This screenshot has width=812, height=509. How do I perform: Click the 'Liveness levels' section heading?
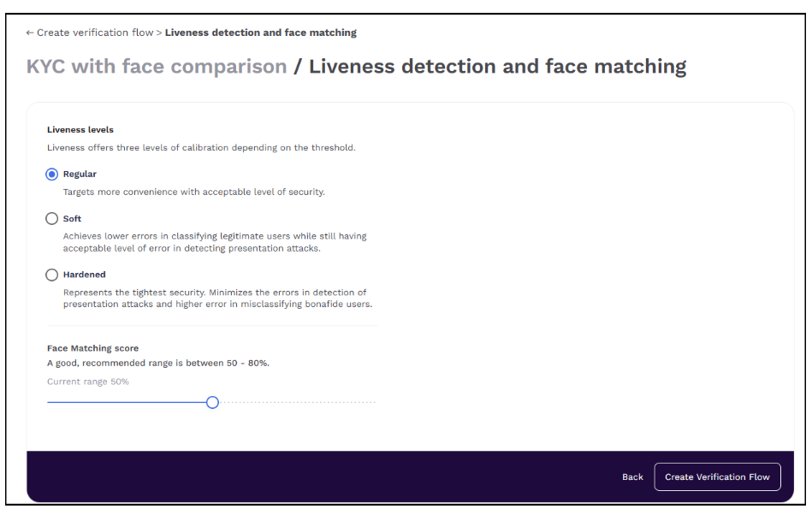coord(80,130)
